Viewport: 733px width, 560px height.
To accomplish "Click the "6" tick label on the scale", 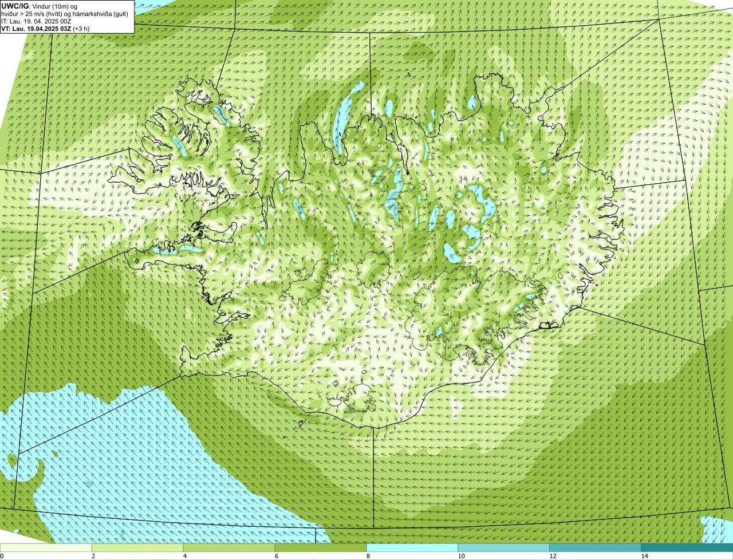I will pyautogui.click(x=276, y=556).
